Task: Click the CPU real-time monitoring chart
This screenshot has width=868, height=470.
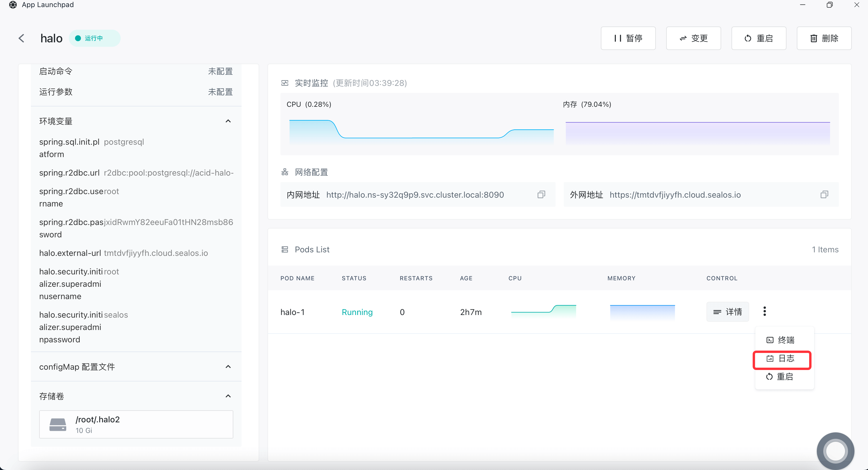Action: 421,131
